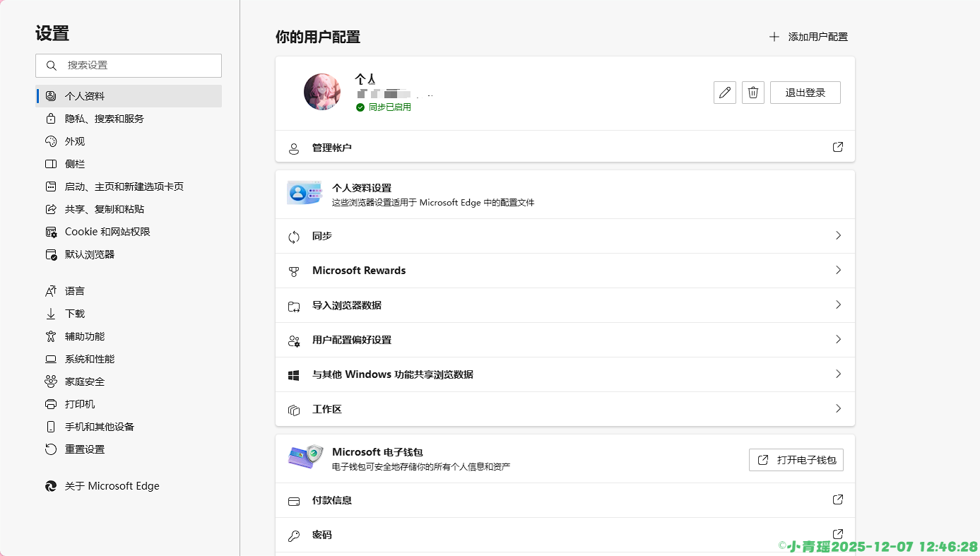
Task: Open 关于 Microsoft Edge page
Action: [x=129, y=486]
